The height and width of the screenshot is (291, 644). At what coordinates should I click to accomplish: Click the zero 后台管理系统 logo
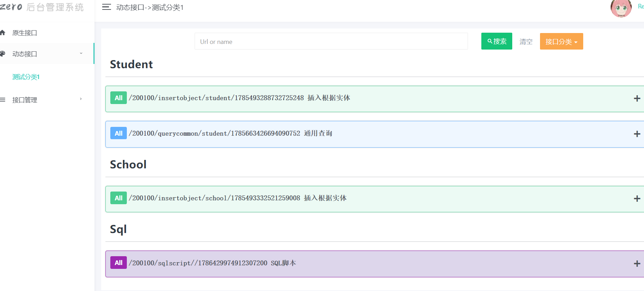(x=42, y=7)
